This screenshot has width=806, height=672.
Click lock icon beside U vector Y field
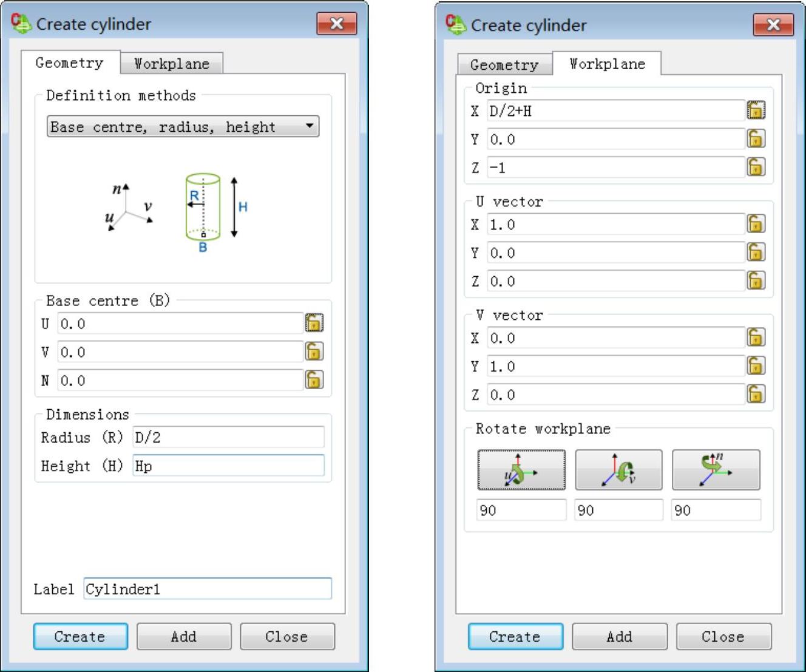[756, 253]
